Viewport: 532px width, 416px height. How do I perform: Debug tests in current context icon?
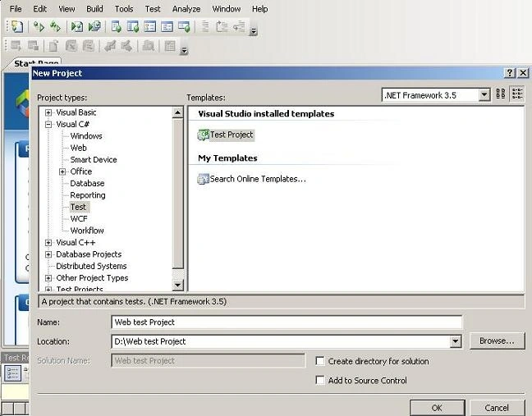(x=77, y=26)
